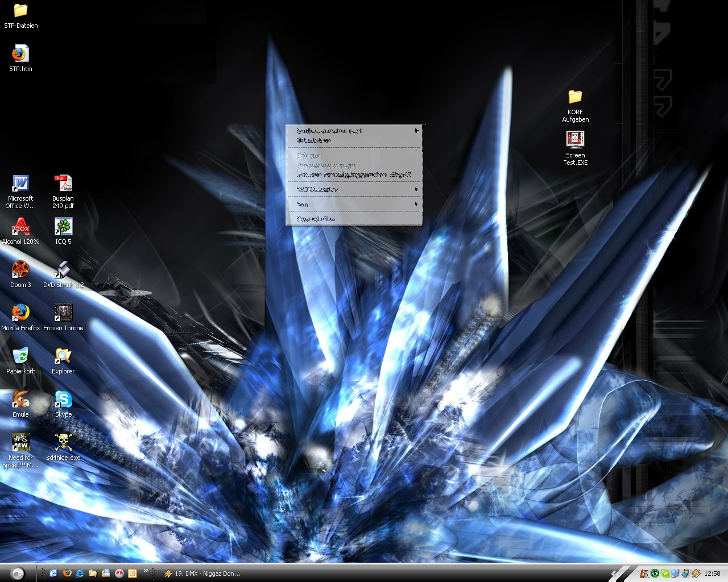Select the Busplan 249.pdf file

(63, 184)
